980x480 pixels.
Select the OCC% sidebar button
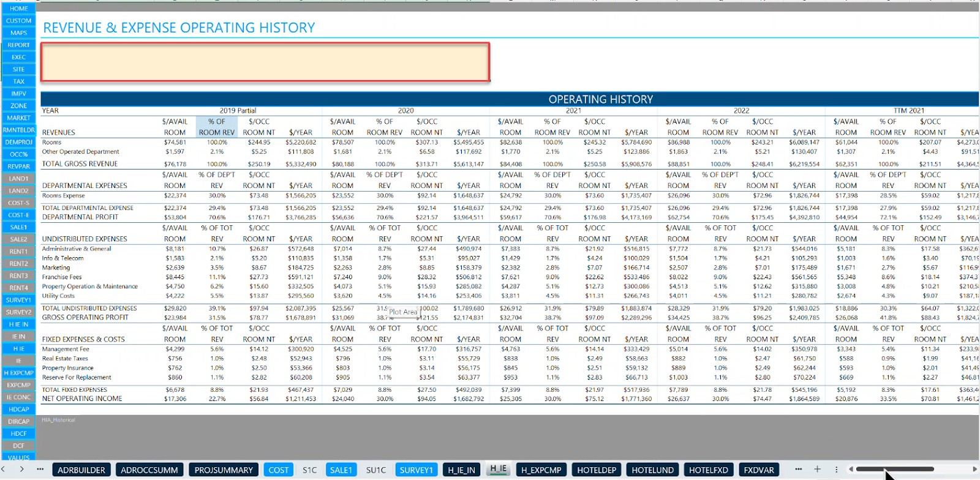tap(18, 154)
